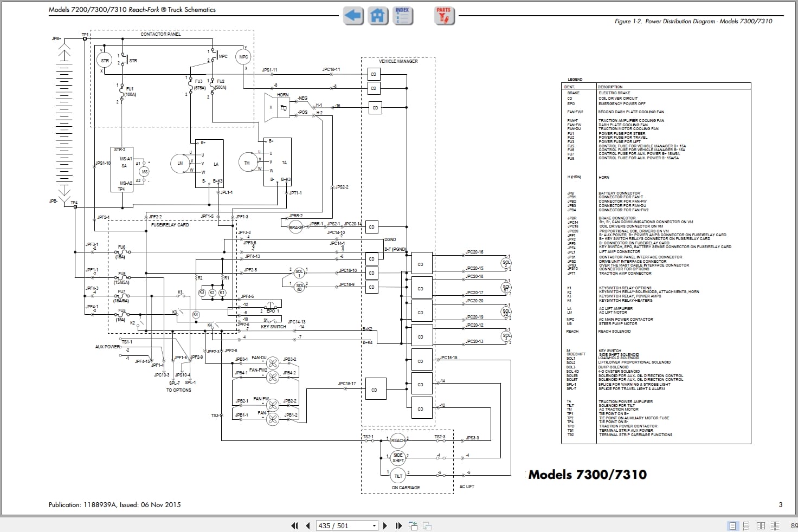Click the EMERGENCY POWER OFF legend entry
The width and height of the screenshot is (798, 532).
[622, 103]
